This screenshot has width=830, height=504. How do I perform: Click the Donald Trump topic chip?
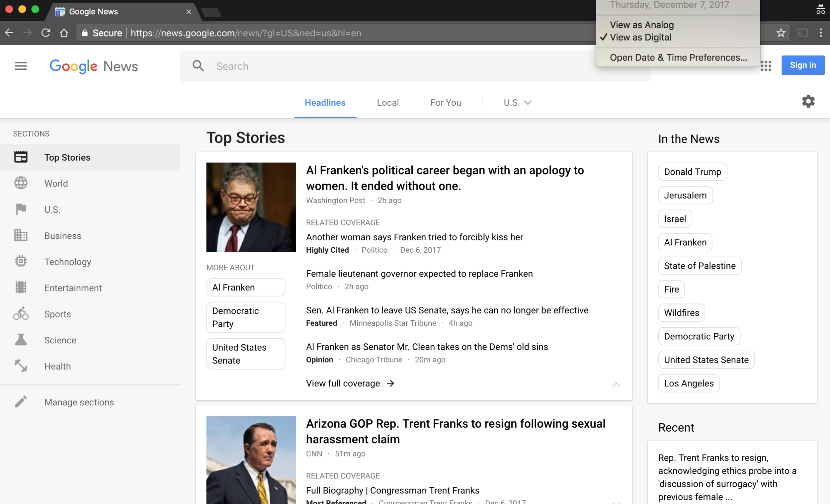tap(693, 171)
